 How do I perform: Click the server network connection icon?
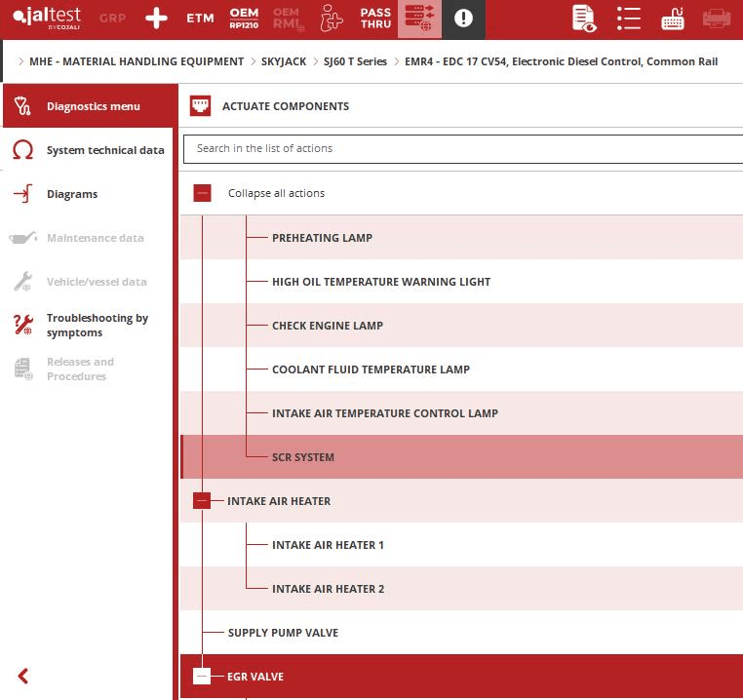coord(419,19)
